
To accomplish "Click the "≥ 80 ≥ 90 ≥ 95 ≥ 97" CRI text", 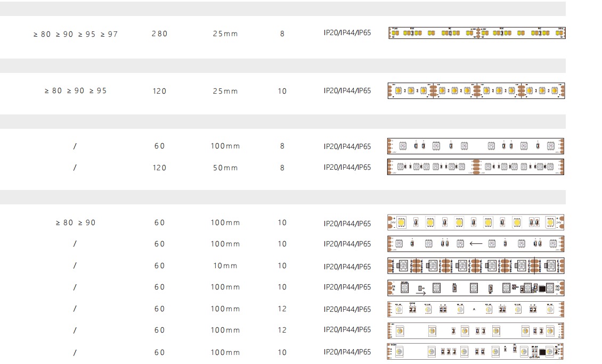I will click(76, 34).
